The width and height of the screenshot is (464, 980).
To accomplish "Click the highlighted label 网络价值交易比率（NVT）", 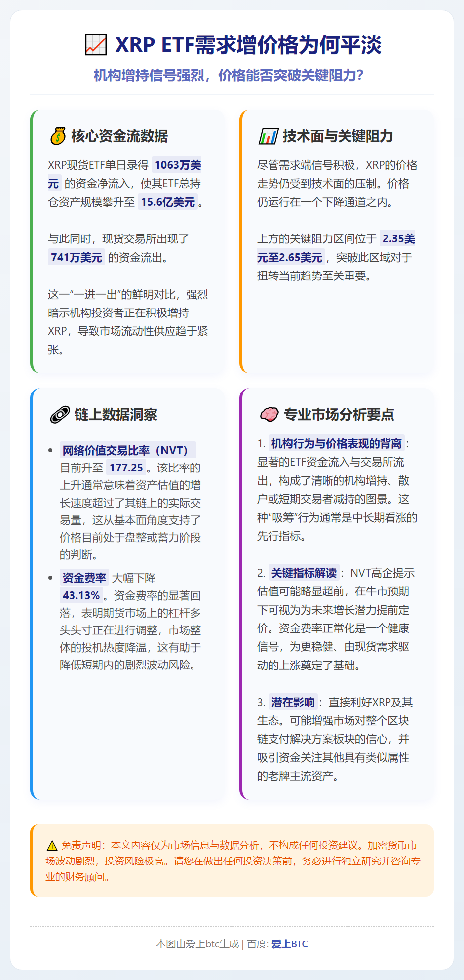I will tap(128, 450).
